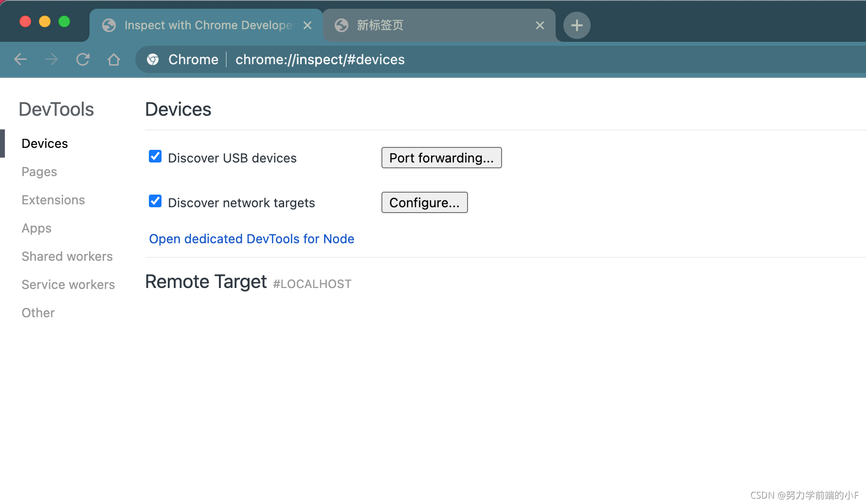
Task: Uncheck Discover network targets checkbox
Action: [155, 201]
